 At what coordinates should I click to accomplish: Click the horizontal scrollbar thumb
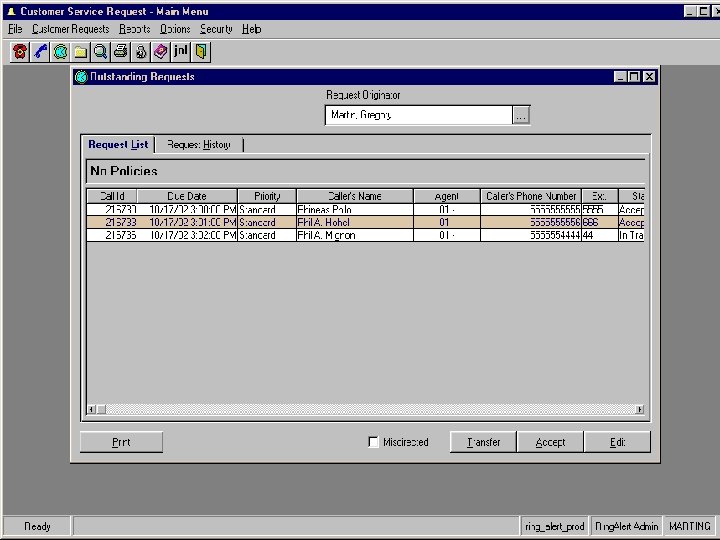click(101, 409)
